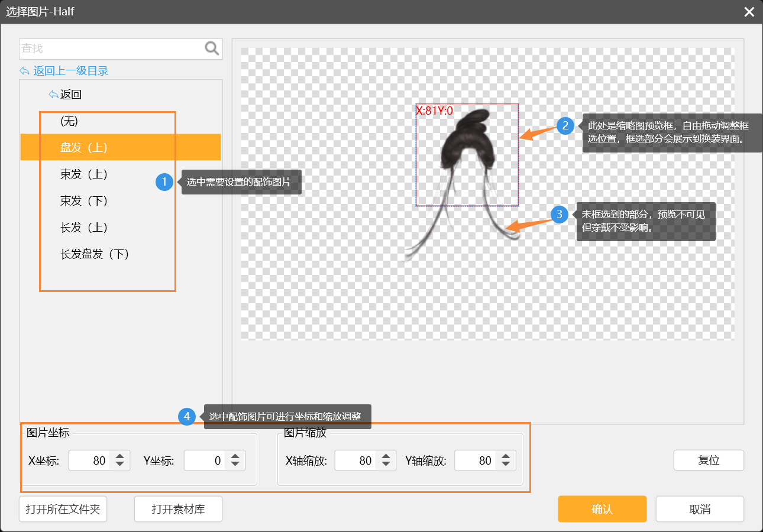Viewport: 763px width, 532px height.
Task: Select 长发盘发（下）in the list
Action: coord(95,254)
